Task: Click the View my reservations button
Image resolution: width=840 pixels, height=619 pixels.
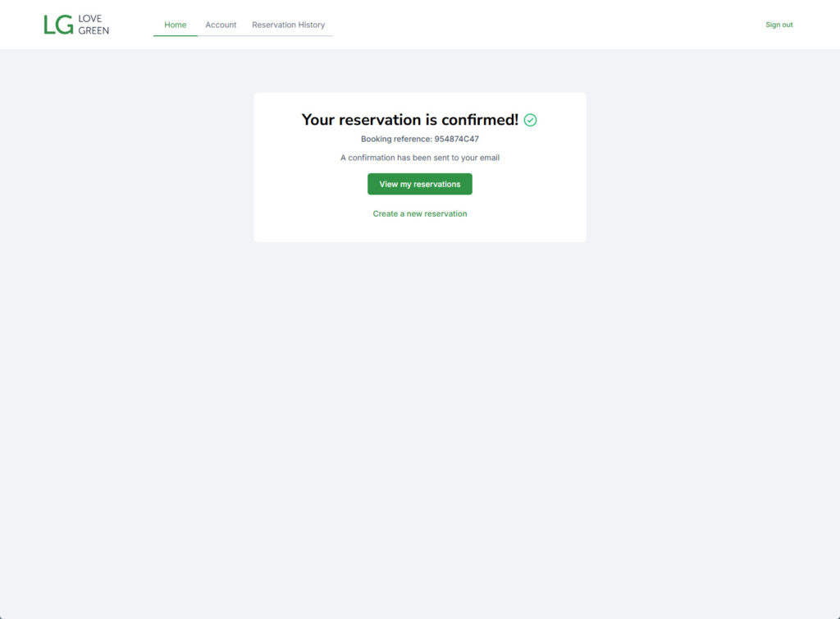Action: pyautogui.click(x=419, y=184)
